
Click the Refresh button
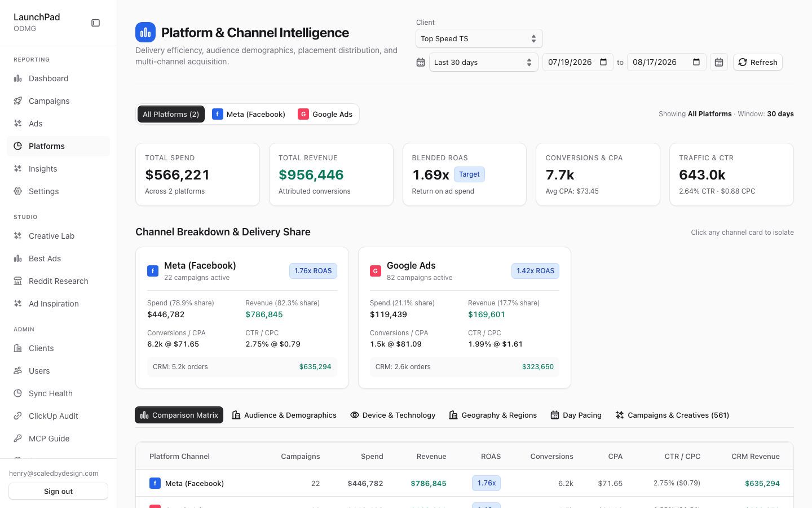coord(758,62)
